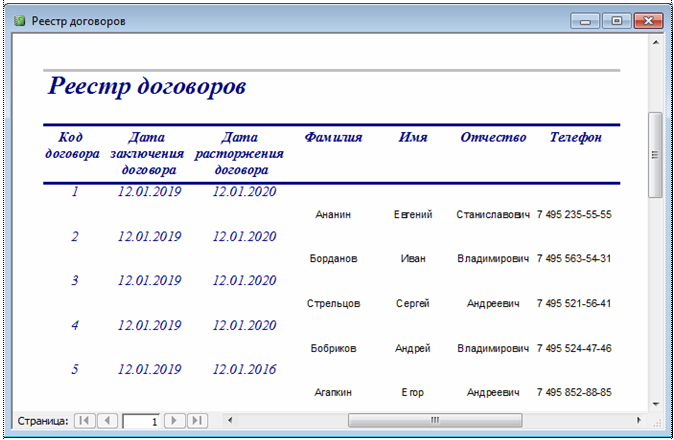Click phone number 7 495 235-55-55

(574, 215)
